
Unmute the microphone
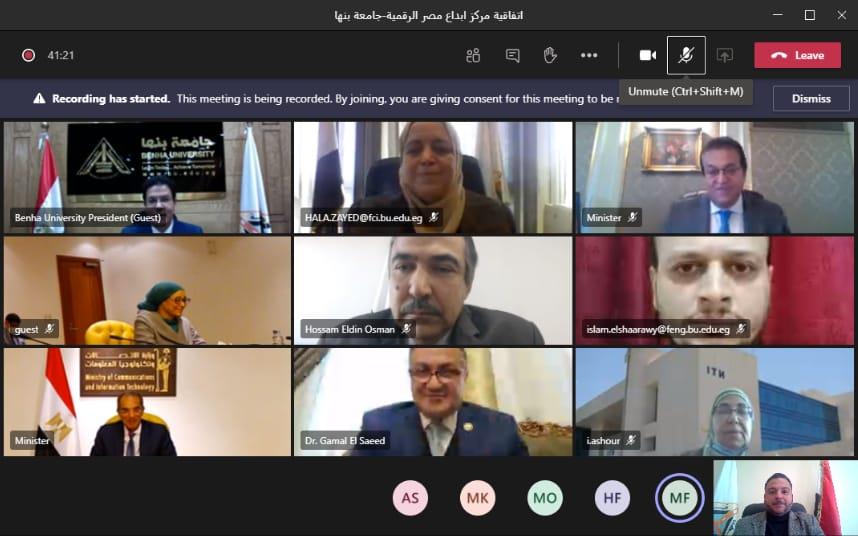pyautogui.click(x=686, y=55)
